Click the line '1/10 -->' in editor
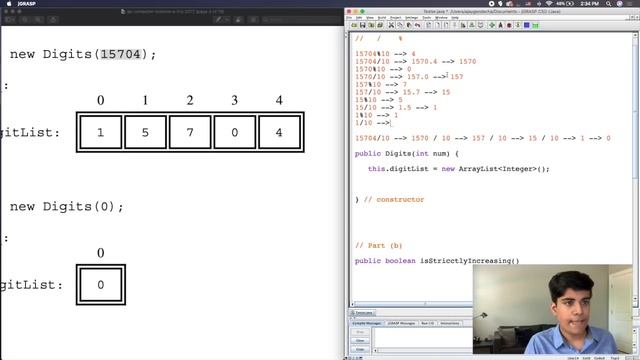Viewport: 640px width, 360px height. tap(372, 123)
